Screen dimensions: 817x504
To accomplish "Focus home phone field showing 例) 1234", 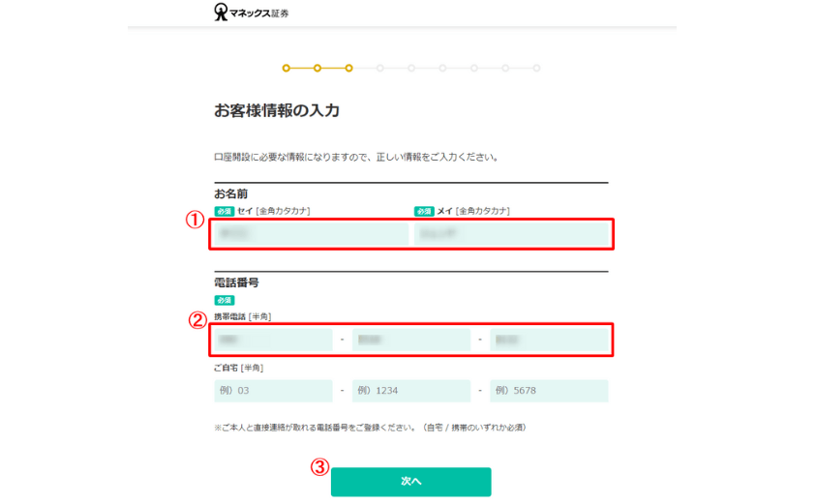I will [411, 391].
